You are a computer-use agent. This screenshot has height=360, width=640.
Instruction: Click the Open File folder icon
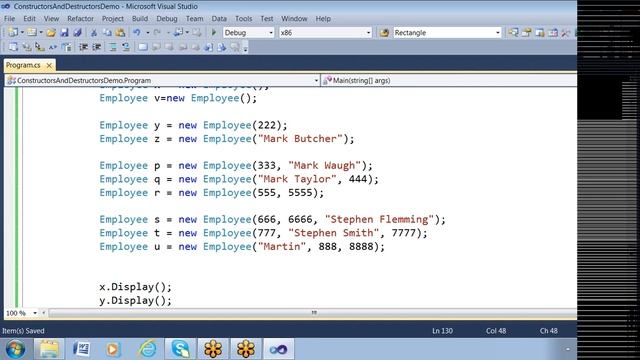coord(51,33)
